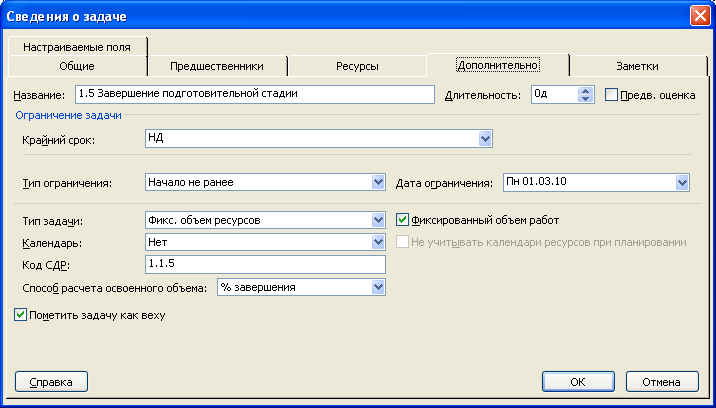Enable the Предв. оценка checkbox
This screenshot has height=408, width=716.
coord(611,95)
